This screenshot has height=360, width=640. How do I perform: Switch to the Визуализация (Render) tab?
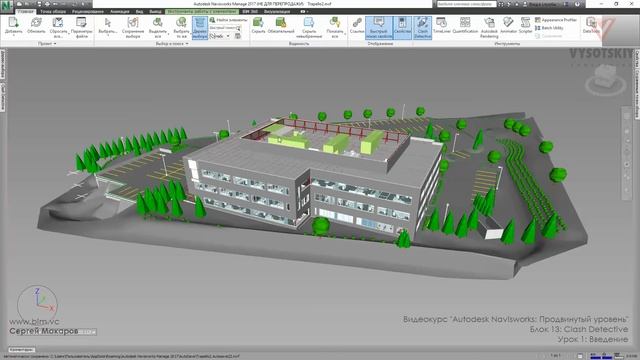(277, 11)
